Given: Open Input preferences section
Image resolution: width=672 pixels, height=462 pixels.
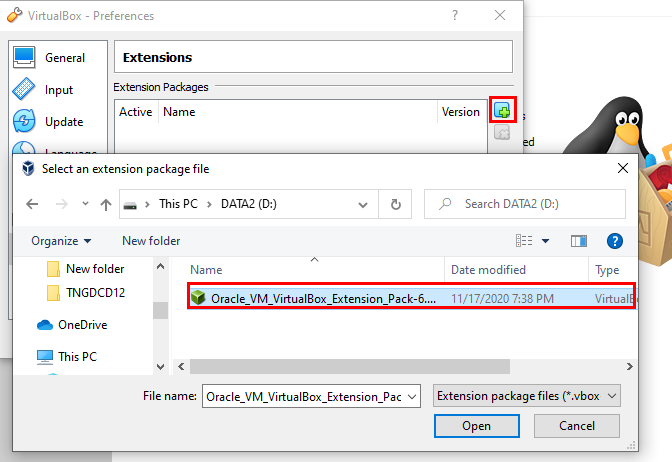Looking at the screenshot, I should [x=58, y=90].
